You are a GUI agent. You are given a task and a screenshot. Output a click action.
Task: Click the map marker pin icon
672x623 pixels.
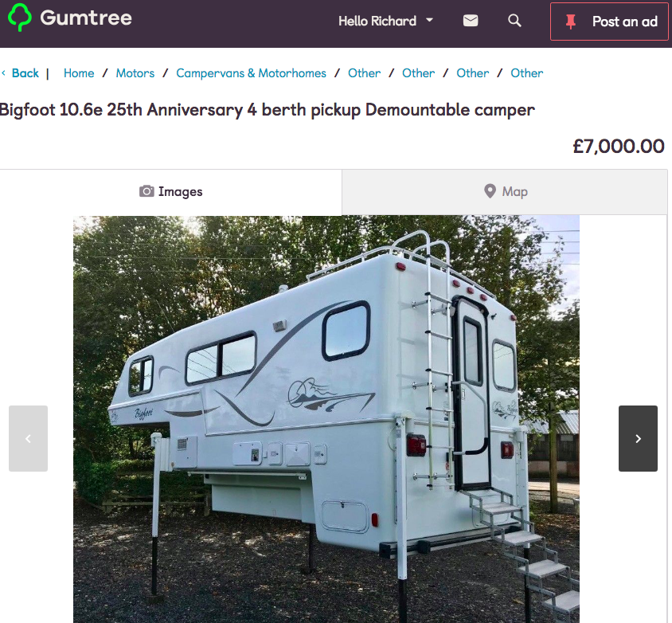[x=490, y=191]
